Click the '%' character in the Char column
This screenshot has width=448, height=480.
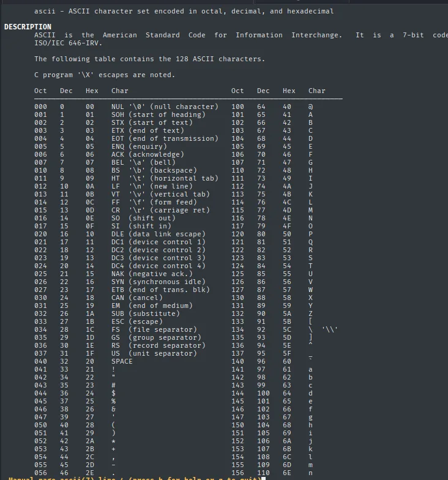pyautogui.click(x=114, y=402)
